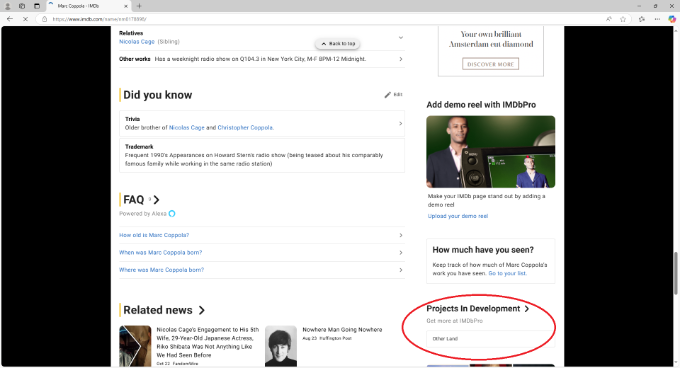The width and height of the screenshot is (680, 368).
Task: Open tab actions menu icon
Action: [x=37, y=6]
